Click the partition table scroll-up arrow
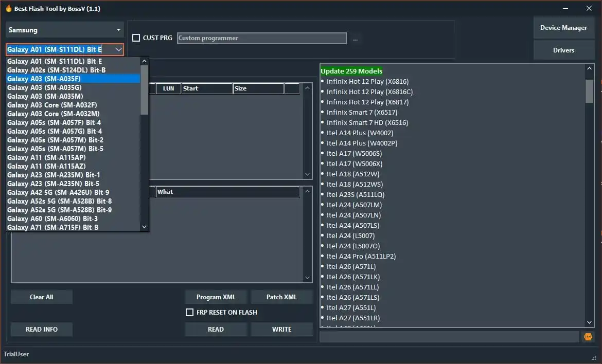 click(x=307, y=88)
